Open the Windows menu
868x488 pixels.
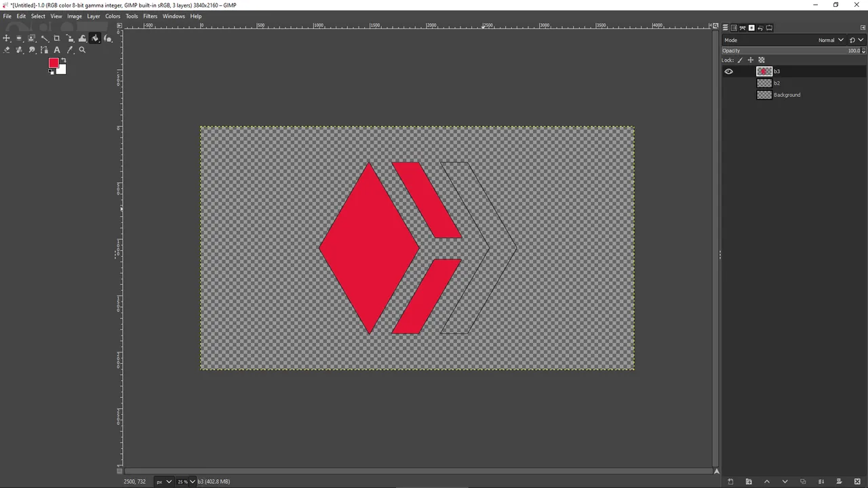pos(174,16)
